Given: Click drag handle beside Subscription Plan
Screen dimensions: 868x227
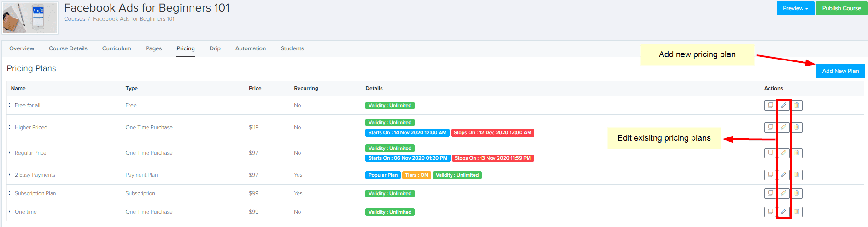Looking at the screenshot, I should (x=9, y=193).
